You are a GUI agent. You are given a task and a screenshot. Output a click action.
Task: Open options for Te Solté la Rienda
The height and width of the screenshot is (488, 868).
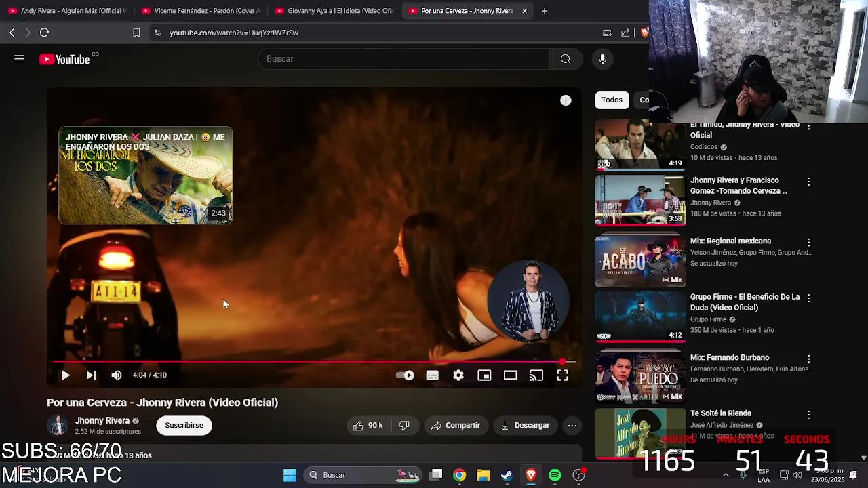(x=808, y=414)
